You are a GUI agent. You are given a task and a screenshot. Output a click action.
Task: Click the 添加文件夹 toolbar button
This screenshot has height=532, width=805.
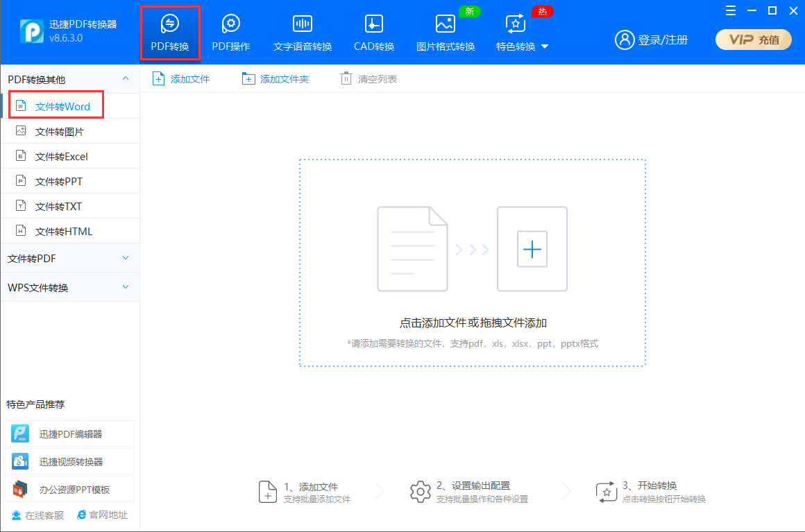[x=276, y=79]
